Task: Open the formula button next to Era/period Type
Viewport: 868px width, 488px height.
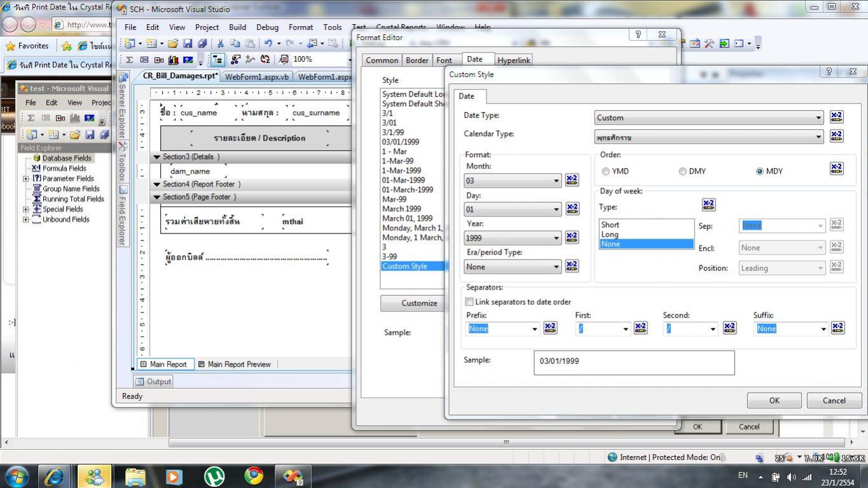Action: pos(572,266)
